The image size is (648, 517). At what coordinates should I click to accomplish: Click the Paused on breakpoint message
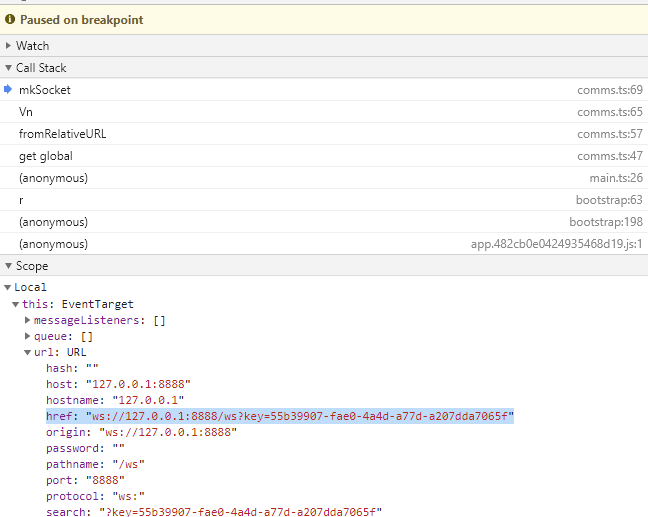click(x=81, y=19)
